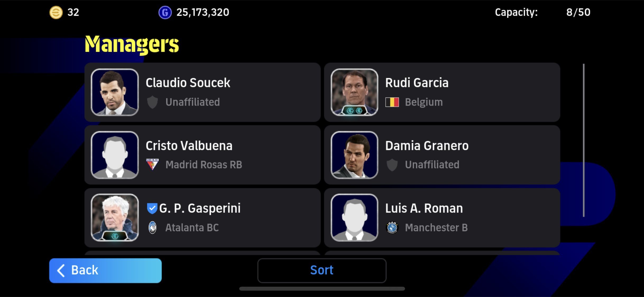Screen dimensions: 644x297
Task: Tap the blue GP currency icon
Action: click(165, 12)
